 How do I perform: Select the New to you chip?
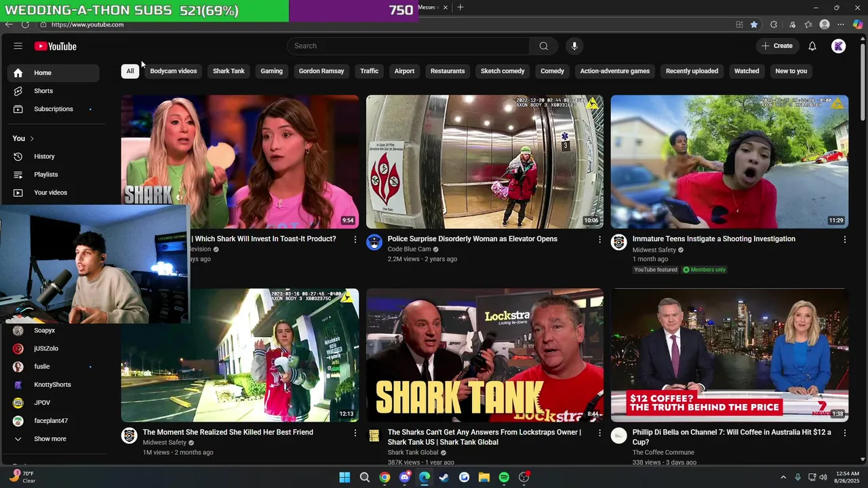791,71
